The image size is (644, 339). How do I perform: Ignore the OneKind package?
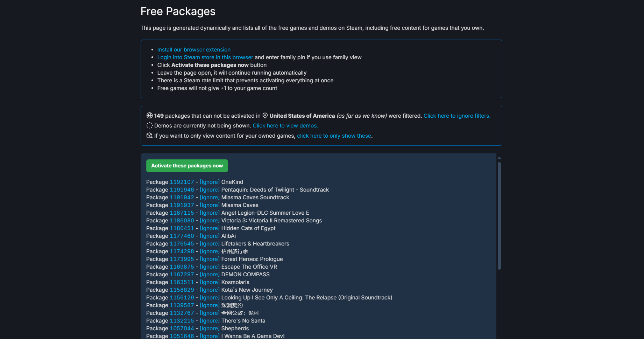point(210,182)
